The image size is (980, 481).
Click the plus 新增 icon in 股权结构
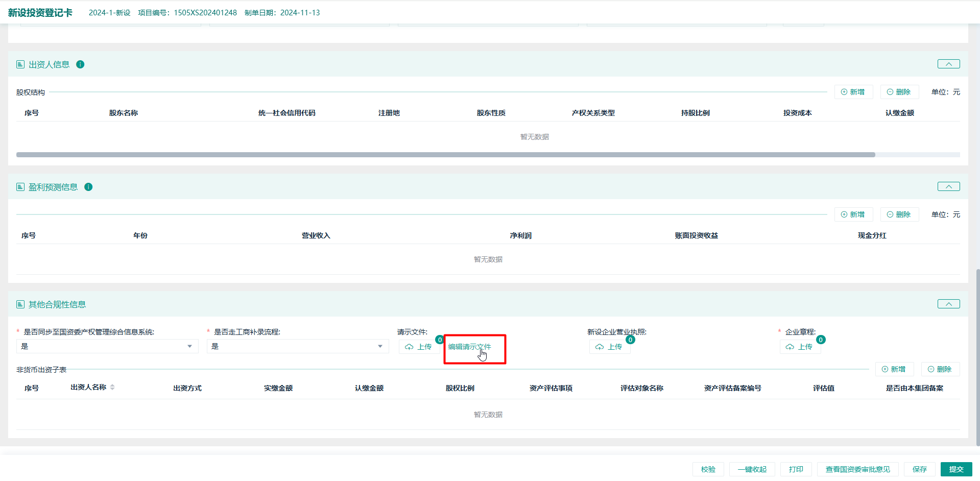[x=844, y=92]
